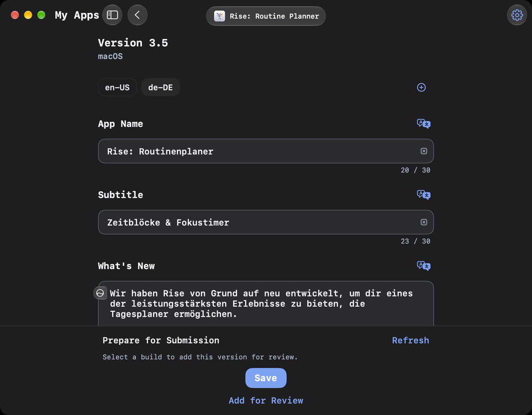The height and width of the screenshot is (415, 532).
Task: Select the de-DE locale tab
Action: point(160,87)
